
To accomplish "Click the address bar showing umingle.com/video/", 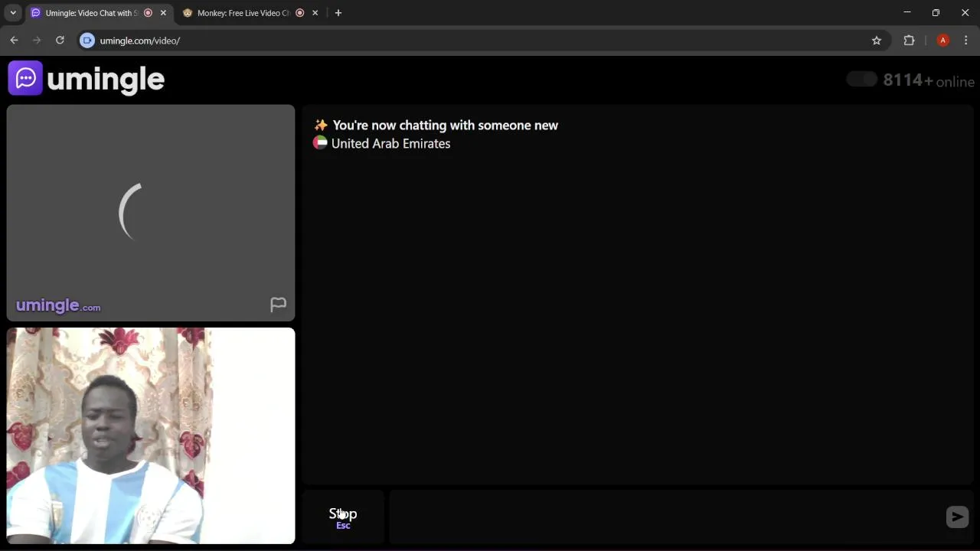I will [x=482, y=41].
